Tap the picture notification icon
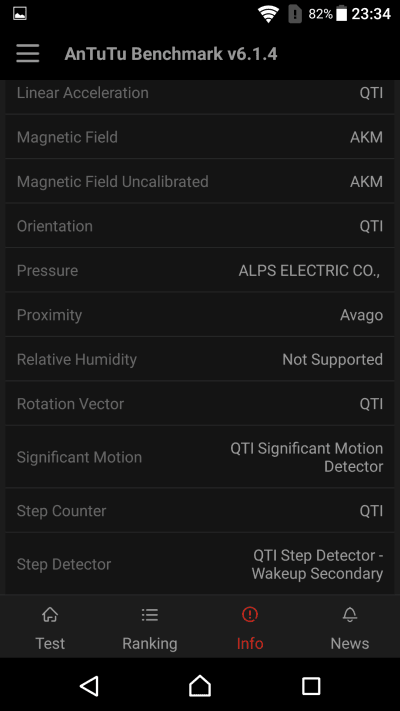The height and width of the screenshot is (711, 400). click(x=20, y=14)
